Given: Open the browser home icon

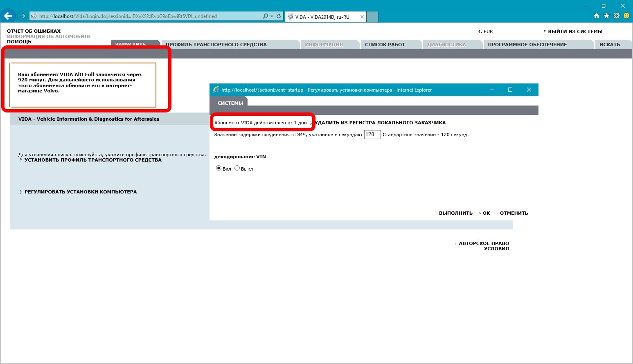Looking at the screenshot, I should pos(597,16).
